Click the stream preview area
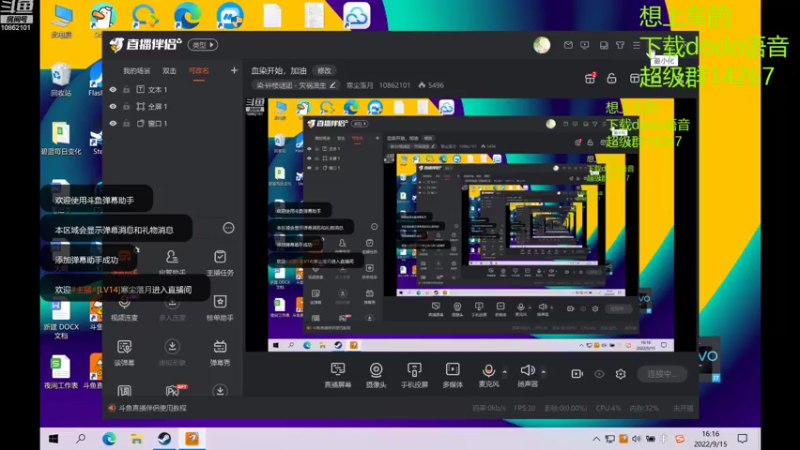 (x=471, y=224)
